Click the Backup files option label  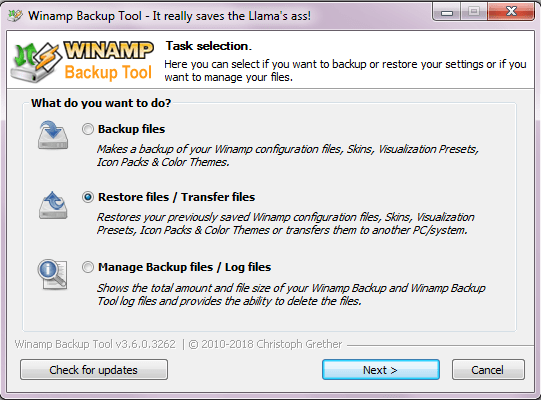click(131, 129)
